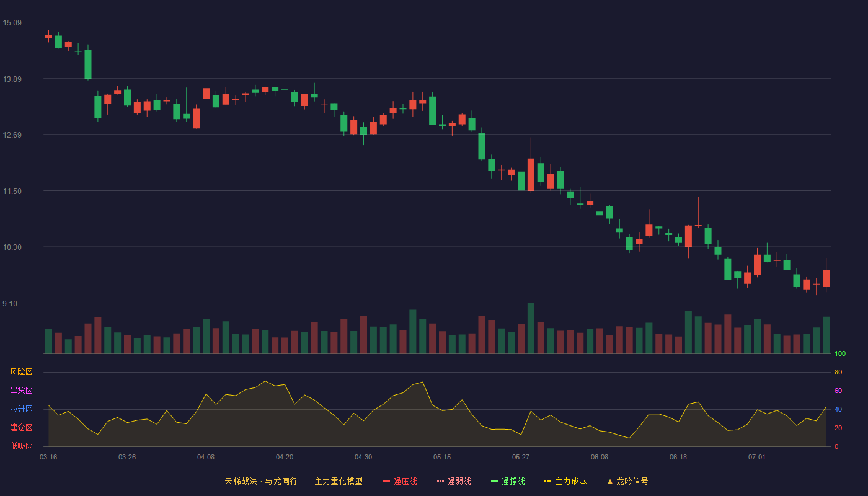Viewport: 868px width, 496px height.
Task: Click the 风险区 zone label
Action: coord(21,372)
